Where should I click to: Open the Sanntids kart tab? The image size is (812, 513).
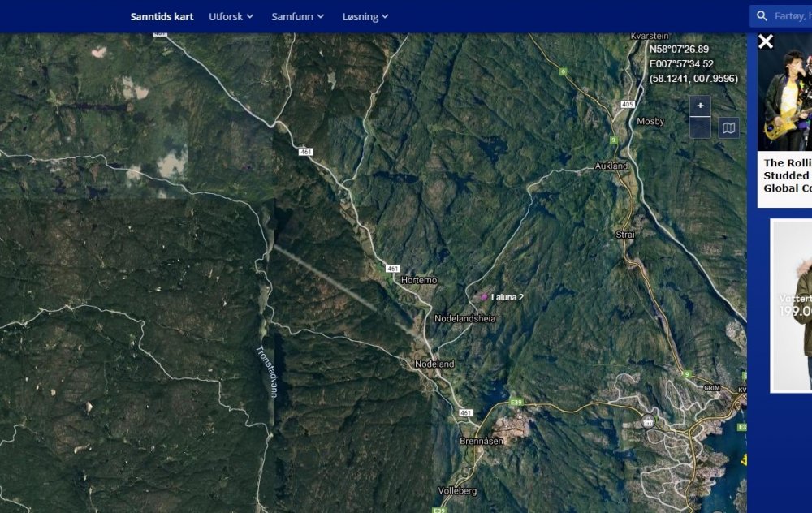click(162, 16)
